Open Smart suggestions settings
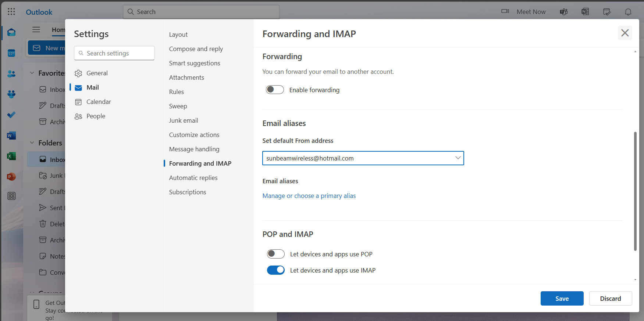Viewport: 644px width, 321px height. click(x=195, y=63)
